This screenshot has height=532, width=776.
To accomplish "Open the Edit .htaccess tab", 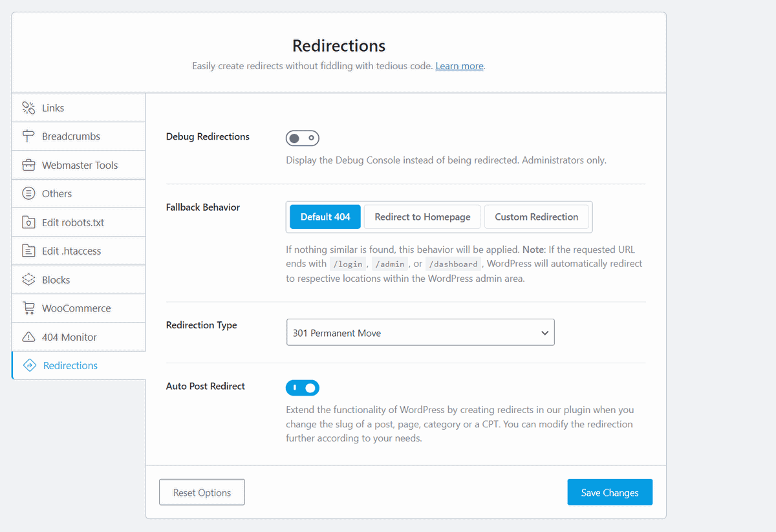I will [x=78, y=251].
